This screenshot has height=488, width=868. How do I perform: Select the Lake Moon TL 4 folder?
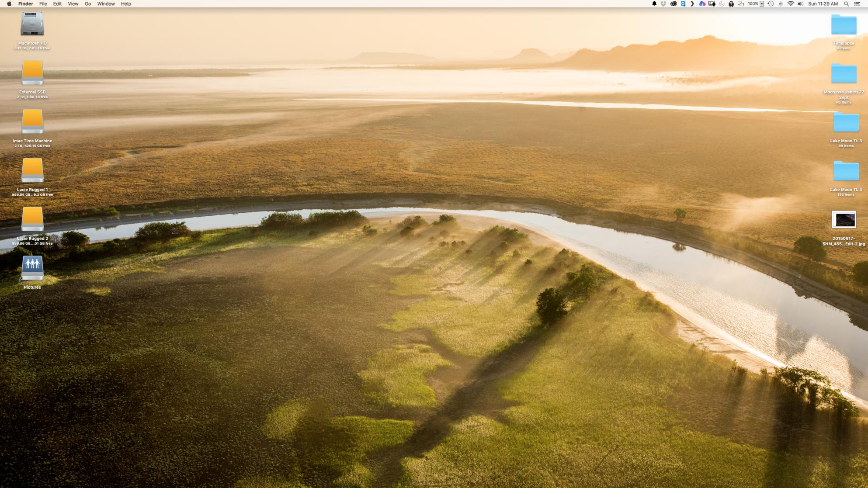pos(845,171)
